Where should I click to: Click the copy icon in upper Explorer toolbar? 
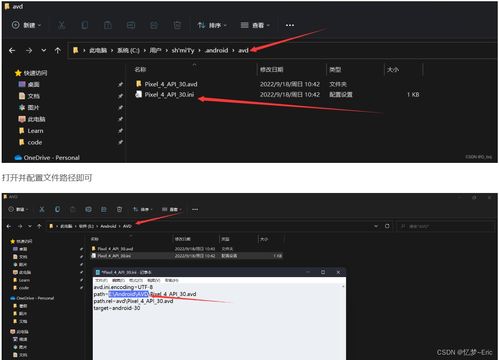tap(85, 25)
